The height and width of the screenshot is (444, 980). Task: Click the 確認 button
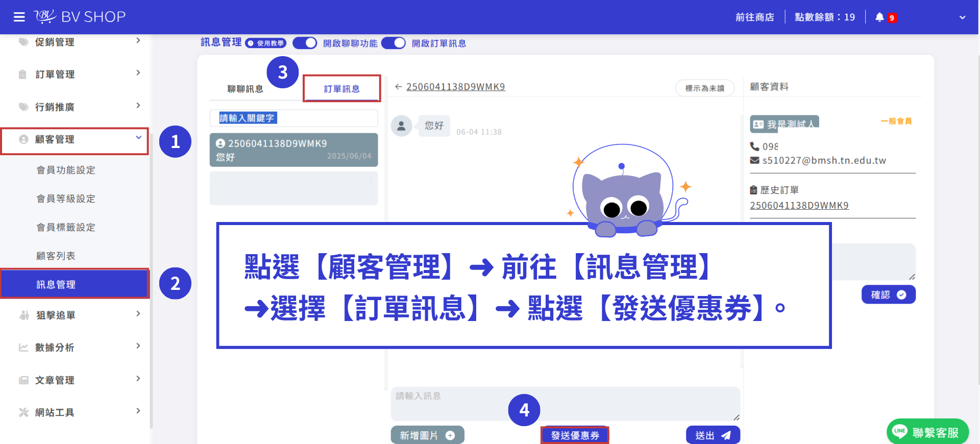click(x=889, y=294)
